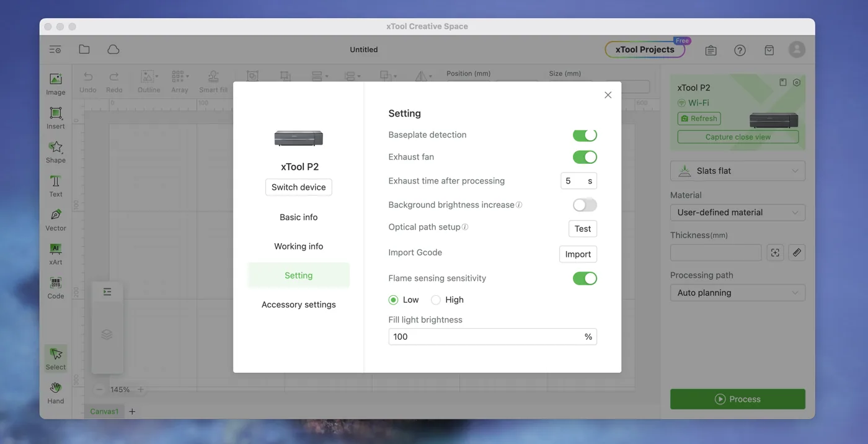Click the thickness auto-measure icon

pyautogui.click(x=775, y=252)
